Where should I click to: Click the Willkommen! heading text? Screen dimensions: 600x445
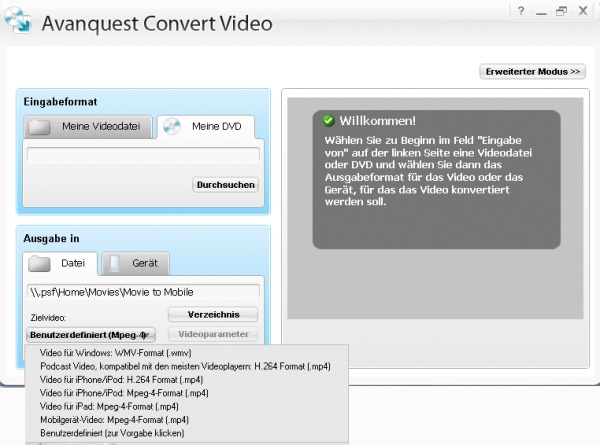(x=377, y=121)
